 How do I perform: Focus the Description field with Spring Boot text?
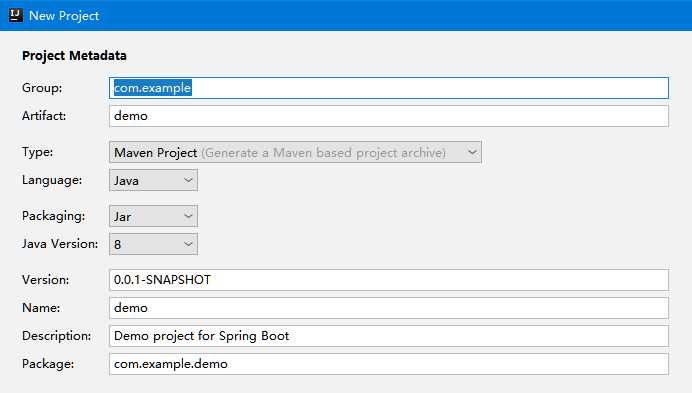(x=389, y=336)
